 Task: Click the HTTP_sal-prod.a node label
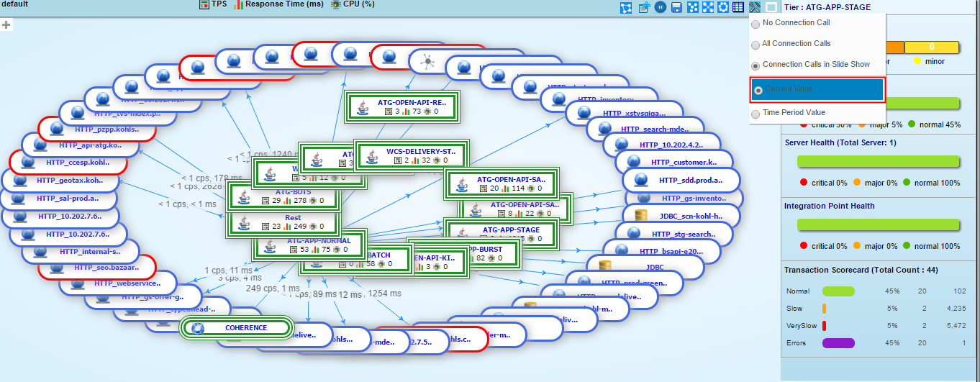pos(69,198)
